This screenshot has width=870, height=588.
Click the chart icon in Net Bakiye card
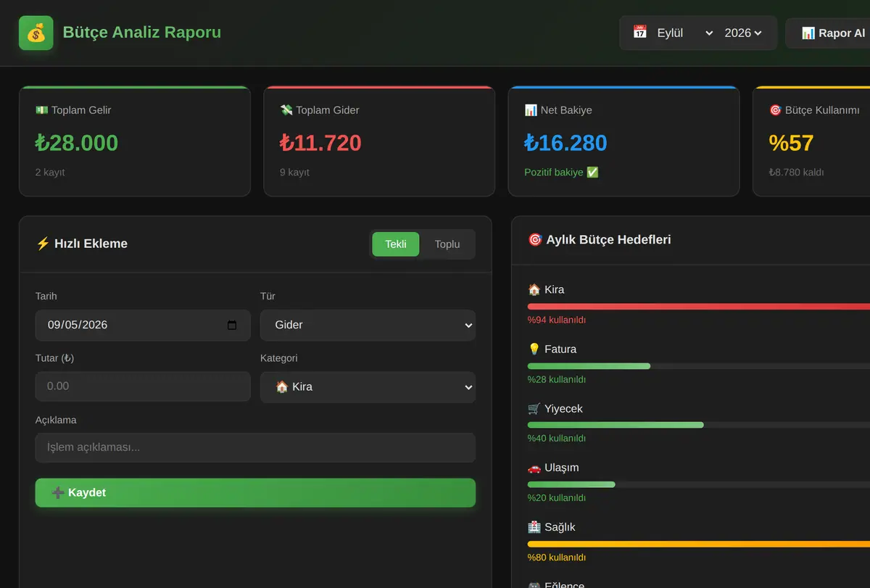click(x=531, y=110)
